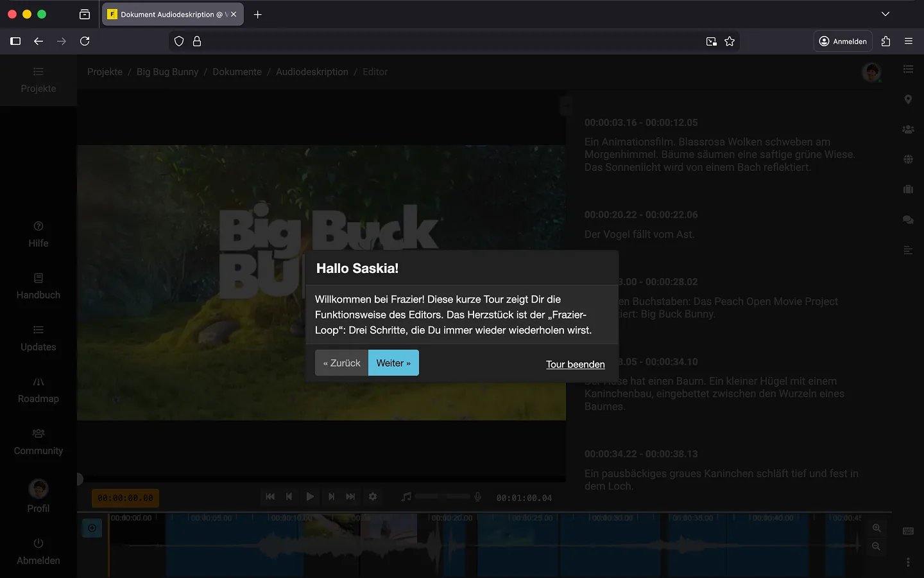Click the skip-to-end playback icon
This screenshot has height=578, width=924.
350,496
